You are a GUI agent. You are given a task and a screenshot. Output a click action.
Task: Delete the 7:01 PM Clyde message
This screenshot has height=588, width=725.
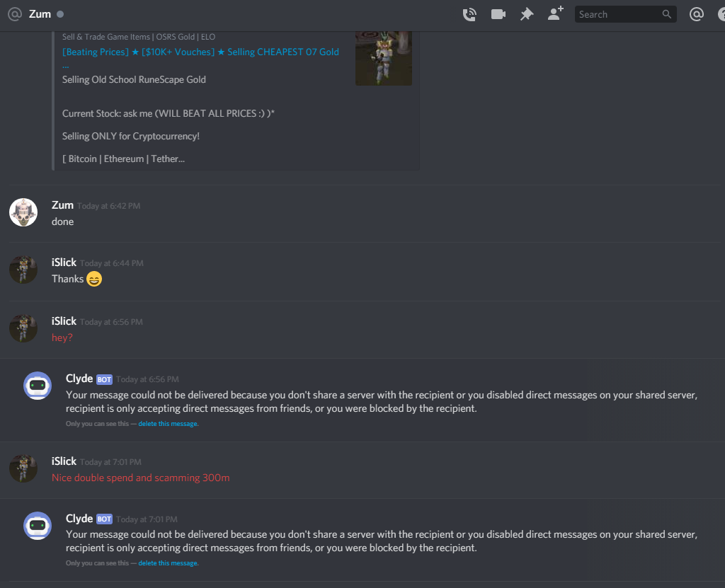pos(169,563)
